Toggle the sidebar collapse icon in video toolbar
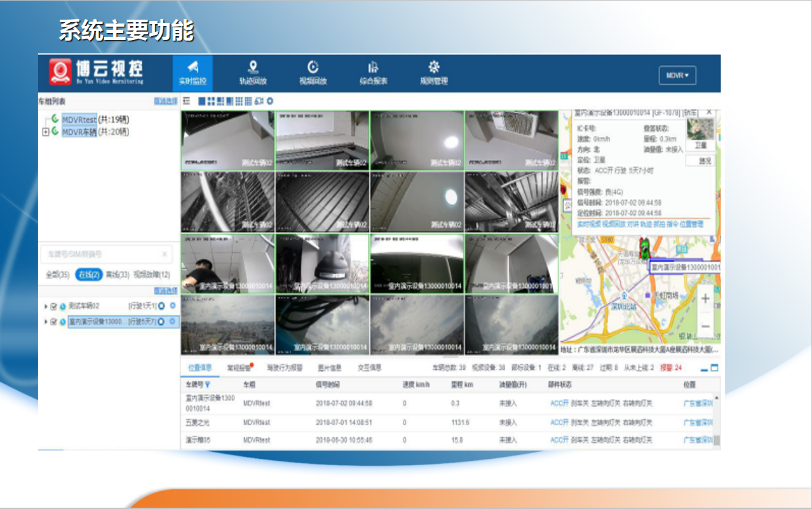This screenshot has width=812, height=509. [186, 101]
